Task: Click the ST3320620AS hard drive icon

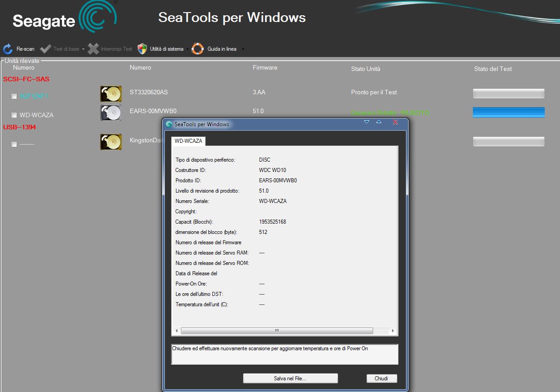Action: pos(111,94)
